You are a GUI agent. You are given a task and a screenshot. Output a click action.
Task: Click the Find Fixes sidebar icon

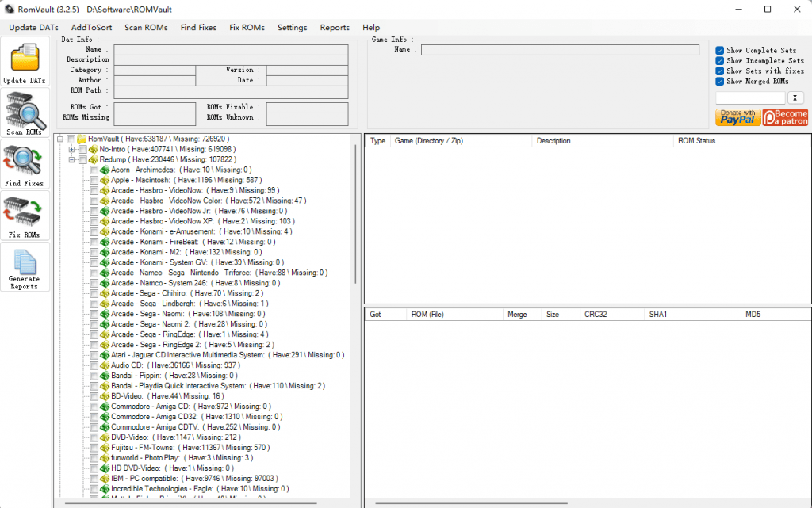24,161
